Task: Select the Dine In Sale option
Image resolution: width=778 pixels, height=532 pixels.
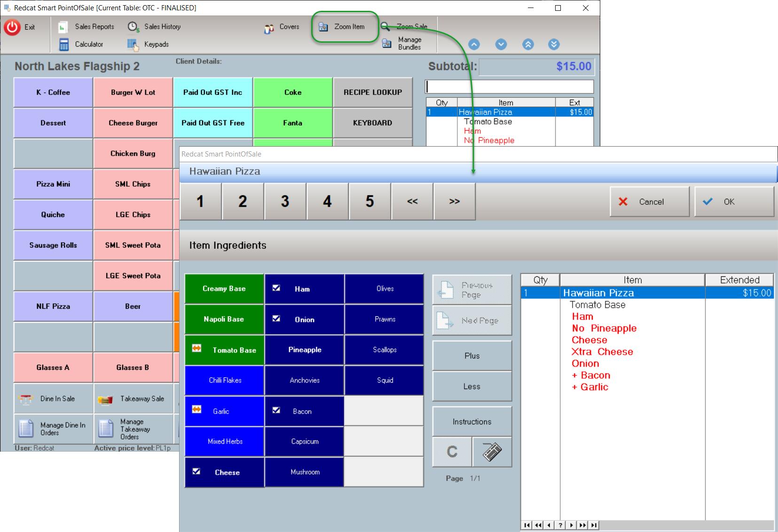Action: (53, 399)
